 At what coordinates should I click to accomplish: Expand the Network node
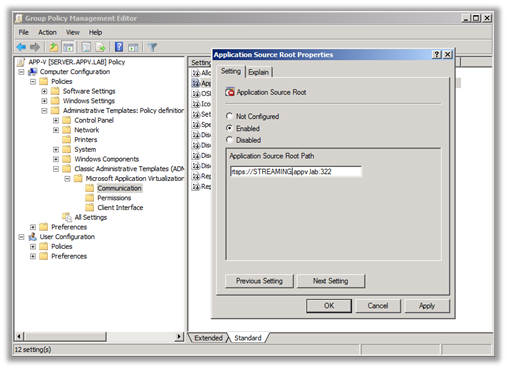[x=56, y=130]
